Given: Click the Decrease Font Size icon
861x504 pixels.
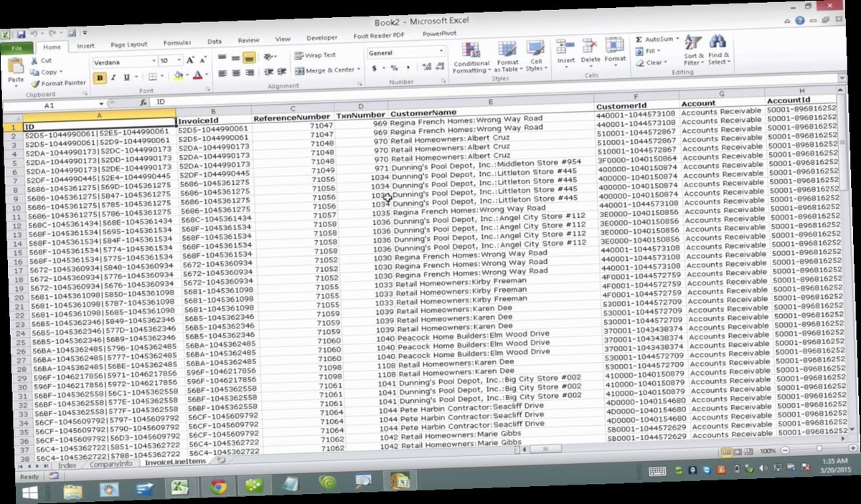Looking at the screenshot, I should click(203, 61).
